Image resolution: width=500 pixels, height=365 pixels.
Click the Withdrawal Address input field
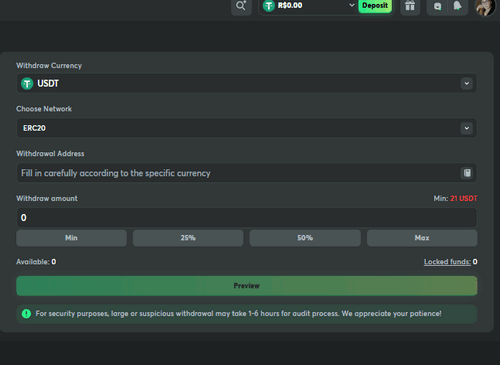[246, 173]
